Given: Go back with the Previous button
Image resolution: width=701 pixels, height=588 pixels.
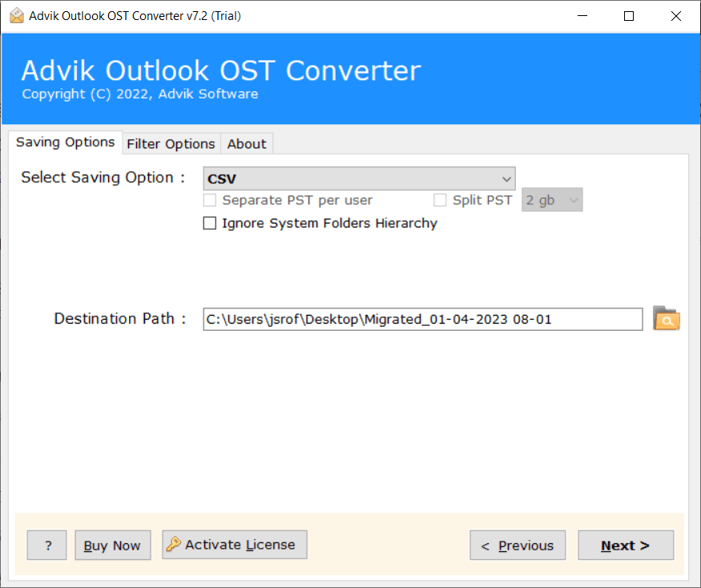Looking at the screenshot, I should (518, 545).
